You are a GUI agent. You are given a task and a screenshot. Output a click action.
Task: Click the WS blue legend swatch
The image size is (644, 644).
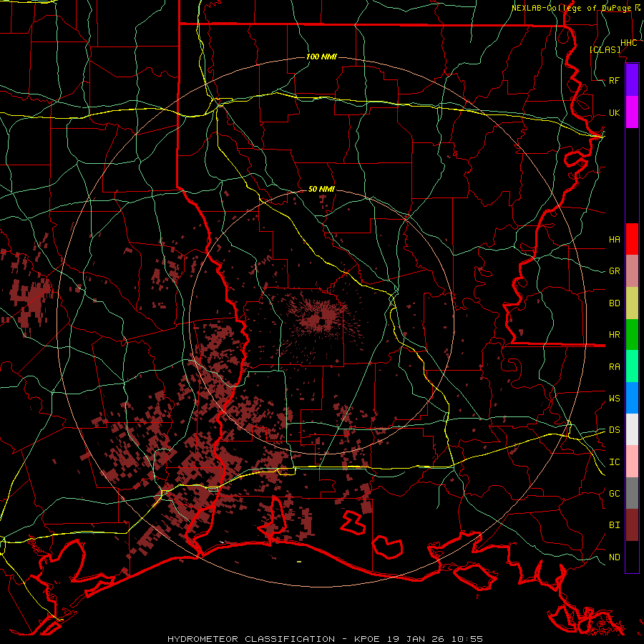[x=632, y=398]
